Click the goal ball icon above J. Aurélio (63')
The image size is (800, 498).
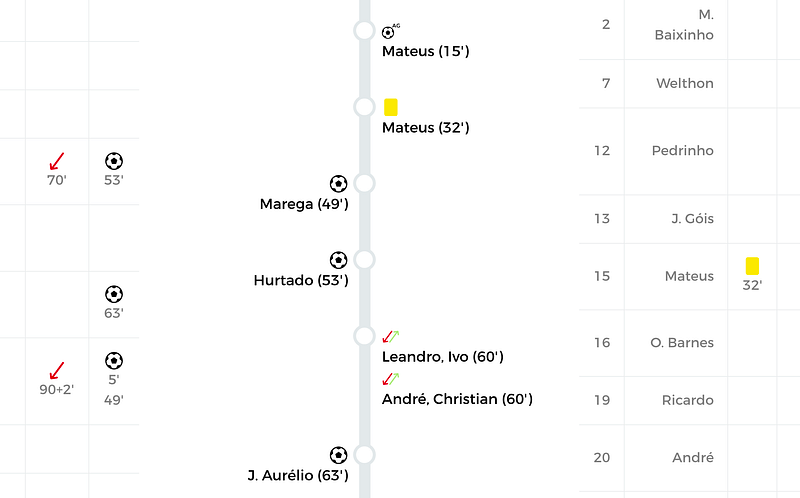coord(338,455)
